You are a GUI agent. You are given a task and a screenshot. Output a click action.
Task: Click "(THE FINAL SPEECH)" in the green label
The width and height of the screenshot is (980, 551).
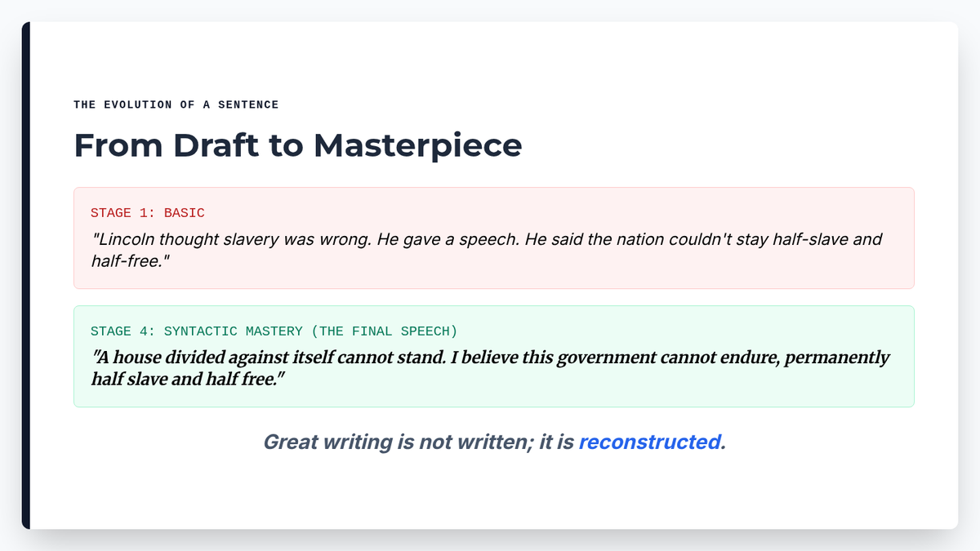(384, 331)
